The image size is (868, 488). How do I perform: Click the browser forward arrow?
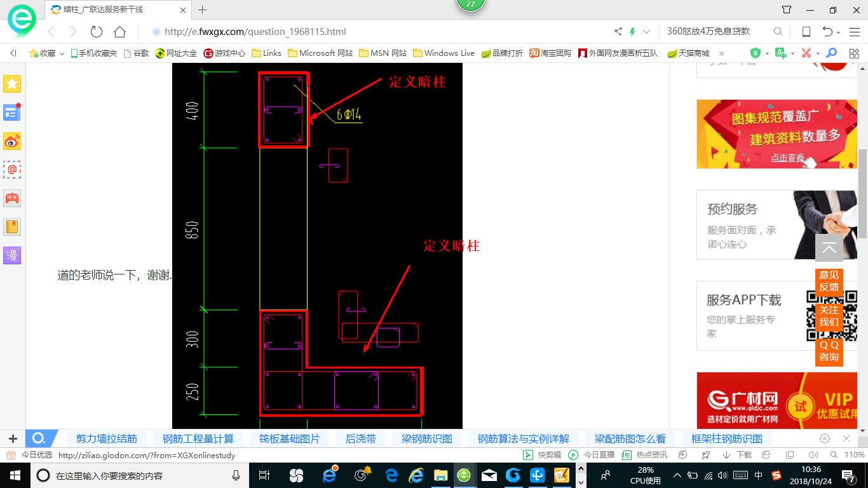click(x=73, y=32)
